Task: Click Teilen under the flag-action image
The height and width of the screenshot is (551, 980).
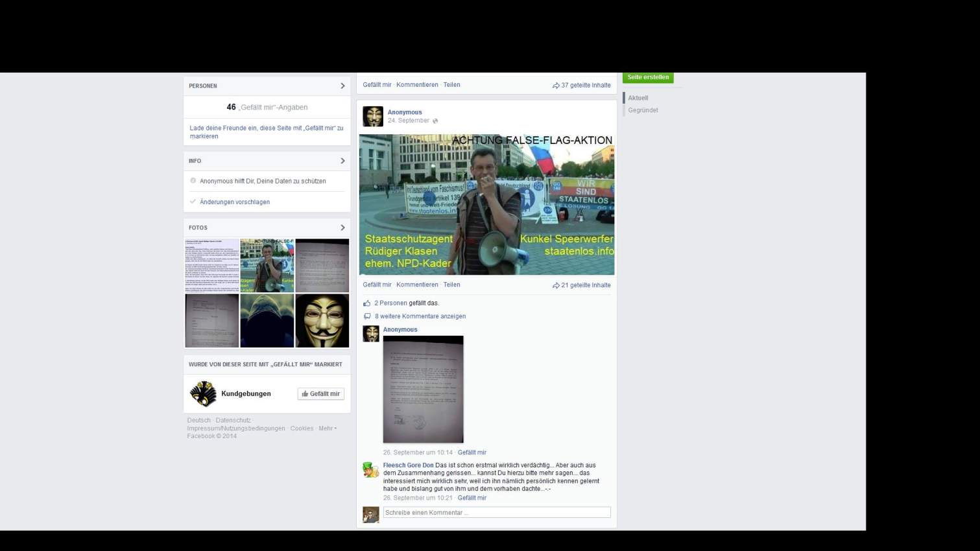Action: click(451, 285)
